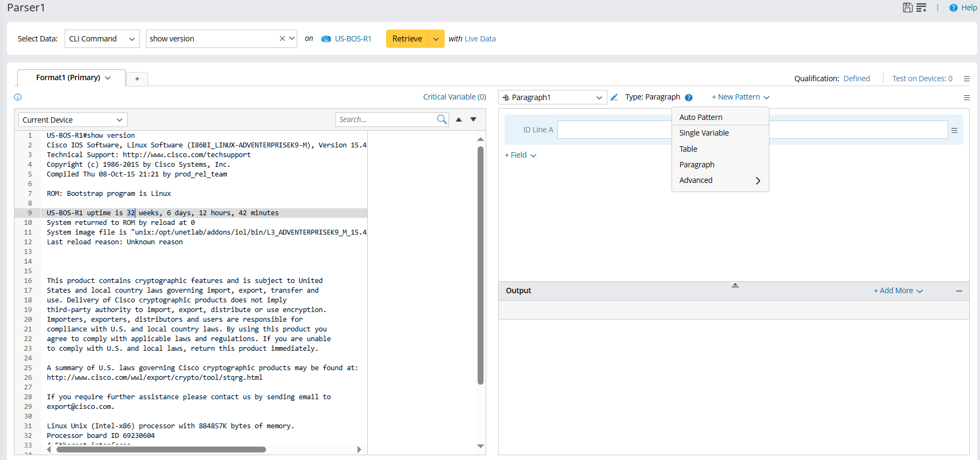Clear the show version command field
Viewport: 980px width, 460px height.
(282, 39)
